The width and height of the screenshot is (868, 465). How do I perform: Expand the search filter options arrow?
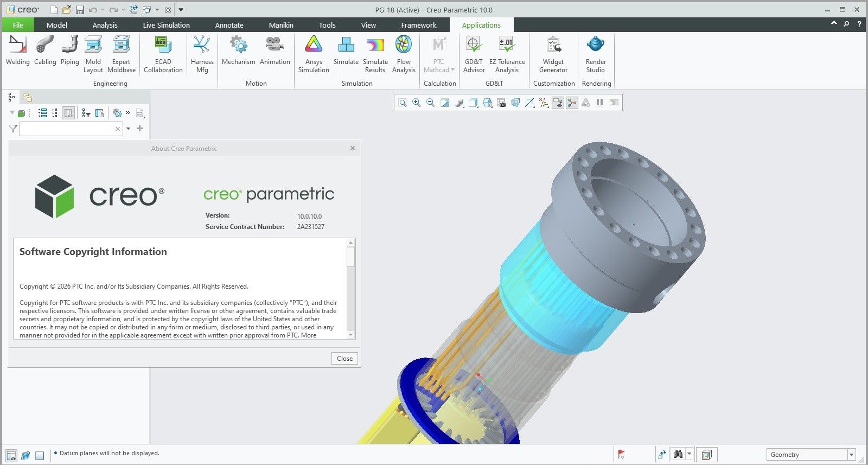coord(129,129)
